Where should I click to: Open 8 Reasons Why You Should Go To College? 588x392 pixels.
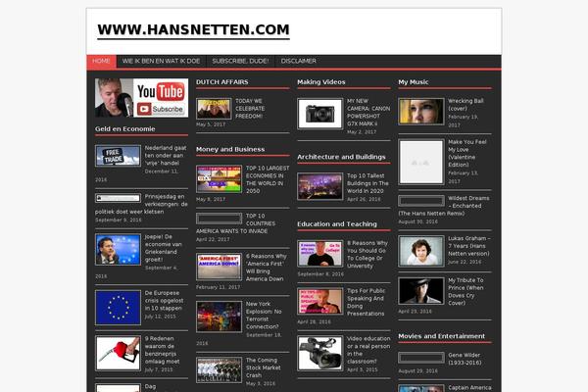click(367, 255)
